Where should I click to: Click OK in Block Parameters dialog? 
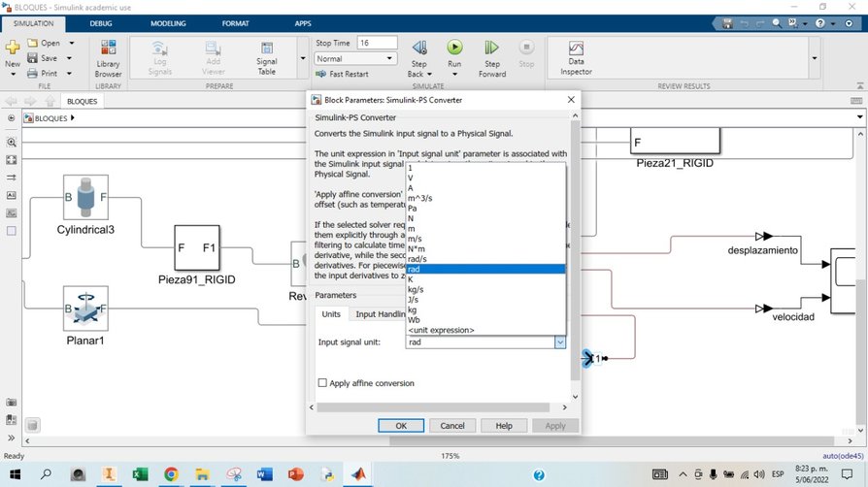(x=401, y=426)
